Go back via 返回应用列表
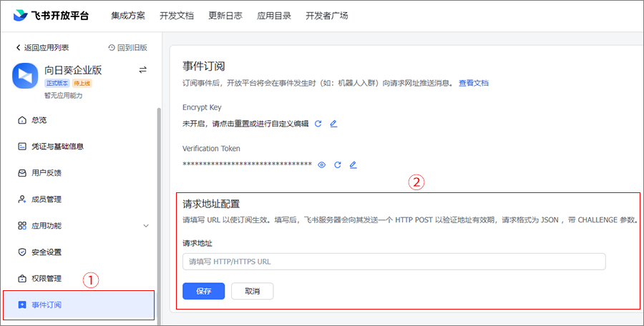The width and height of the screenshot is (644, 326). click(x=42, y=48)
